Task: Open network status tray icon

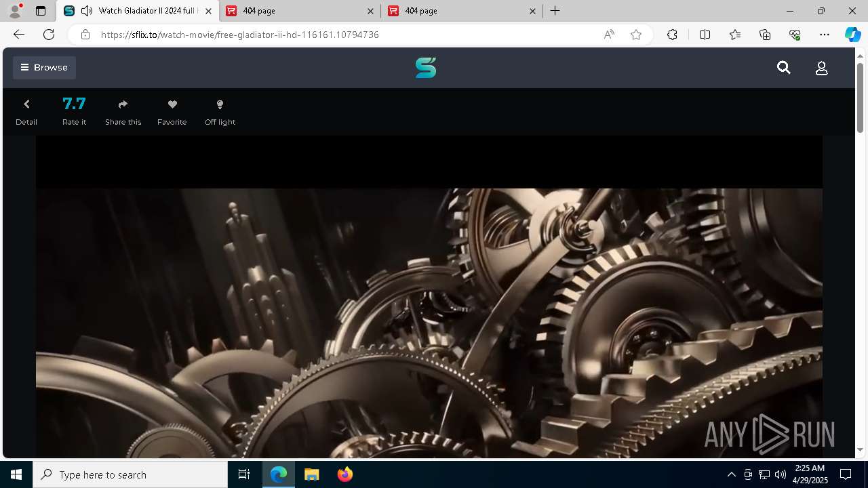Action: tap(764, 474)
